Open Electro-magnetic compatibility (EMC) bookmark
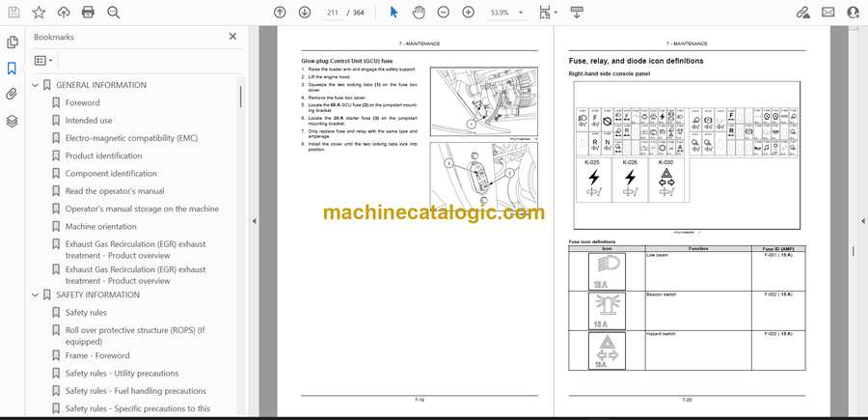 pyautogui.click(x=131, y=138)
